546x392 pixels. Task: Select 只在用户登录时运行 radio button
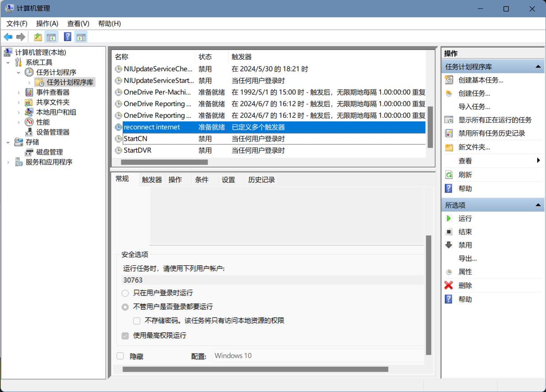[x=125, y=293]
